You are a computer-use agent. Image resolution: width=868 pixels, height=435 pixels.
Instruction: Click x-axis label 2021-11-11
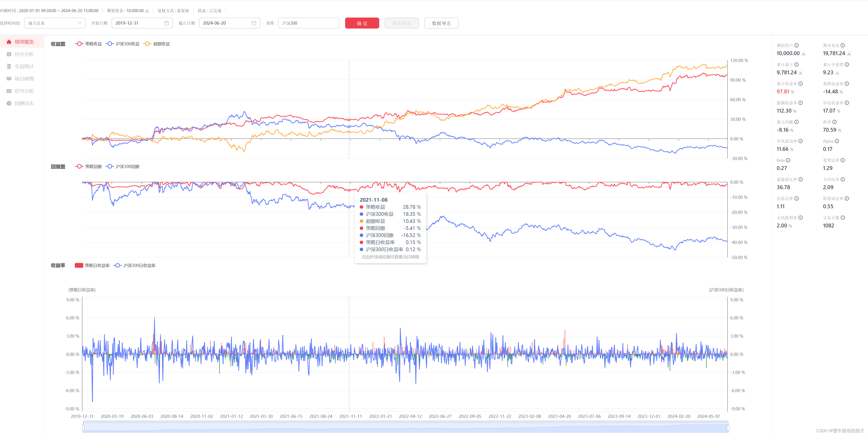point(350,416)
